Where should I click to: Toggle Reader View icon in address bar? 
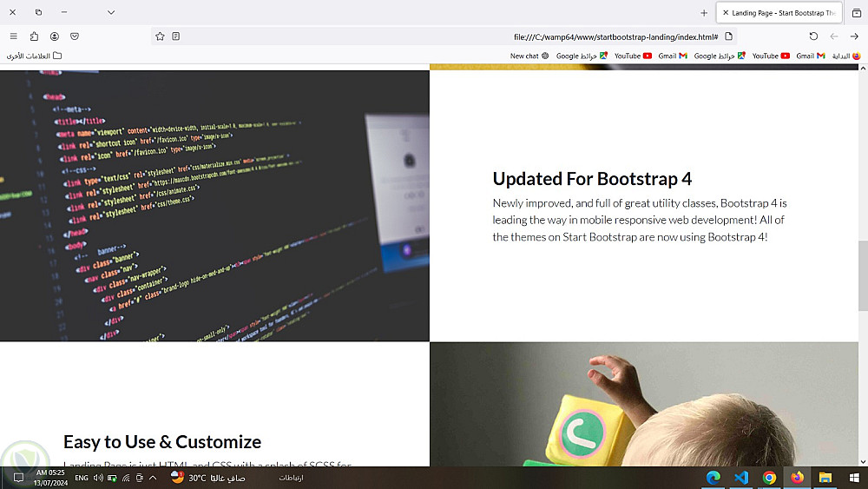(x=176, y=36)
